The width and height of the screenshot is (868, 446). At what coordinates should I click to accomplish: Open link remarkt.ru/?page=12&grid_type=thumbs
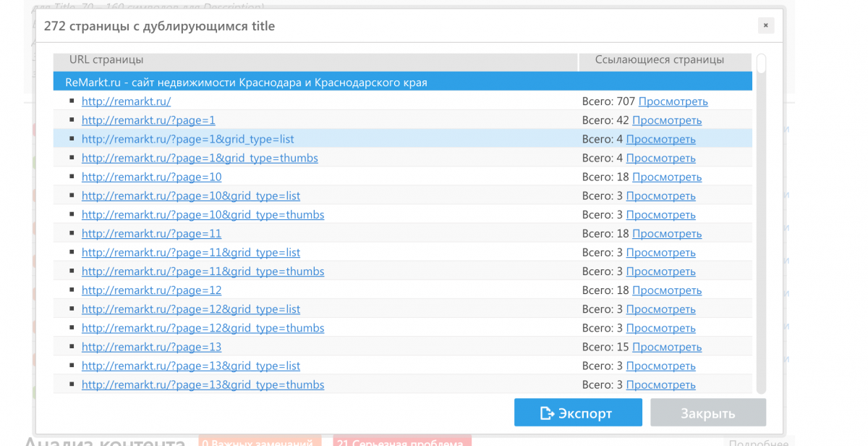click(x=203, y=328)
